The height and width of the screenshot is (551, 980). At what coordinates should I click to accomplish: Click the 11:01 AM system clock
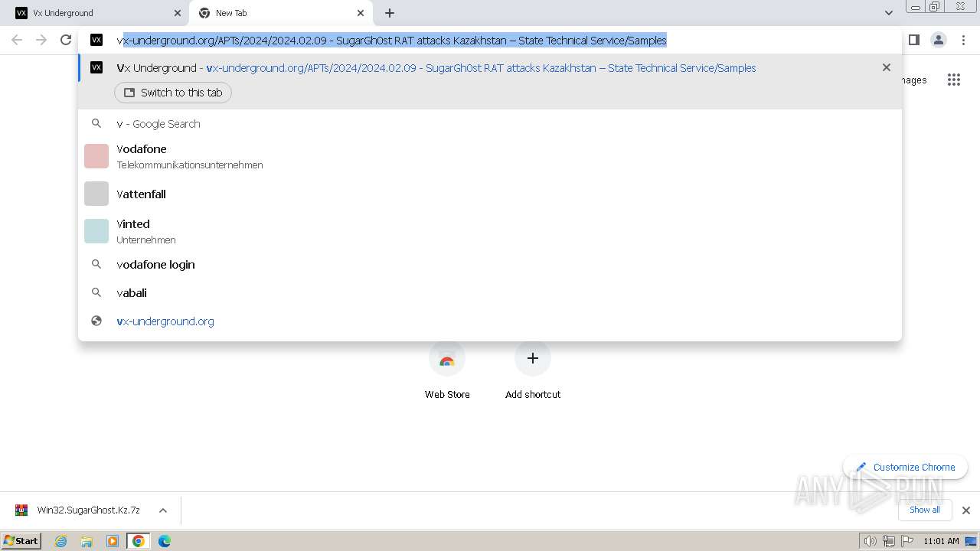click(x=941, y=541)
